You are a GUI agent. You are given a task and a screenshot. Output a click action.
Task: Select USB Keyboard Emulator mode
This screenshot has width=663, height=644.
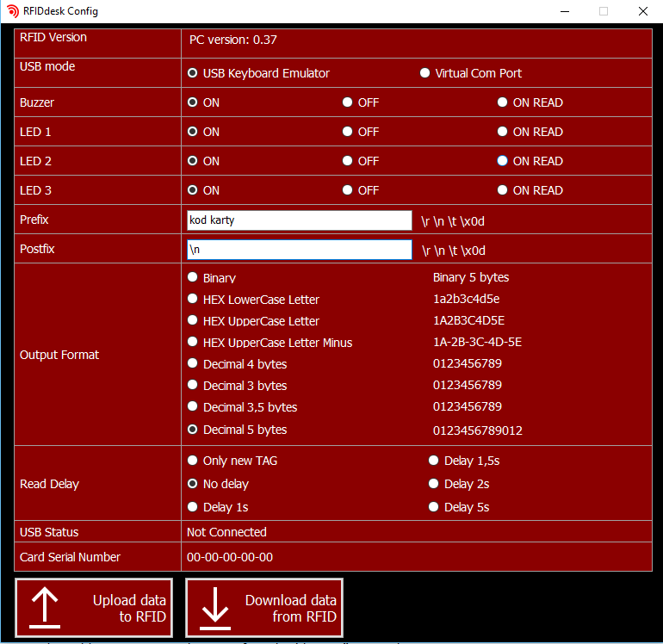click(193, 73)
